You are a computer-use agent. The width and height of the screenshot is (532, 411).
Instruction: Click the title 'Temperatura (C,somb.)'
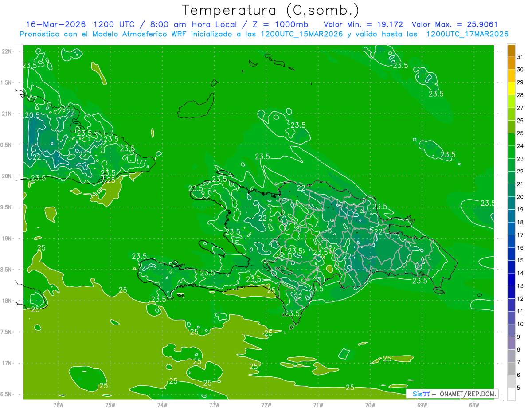(271, 10)
